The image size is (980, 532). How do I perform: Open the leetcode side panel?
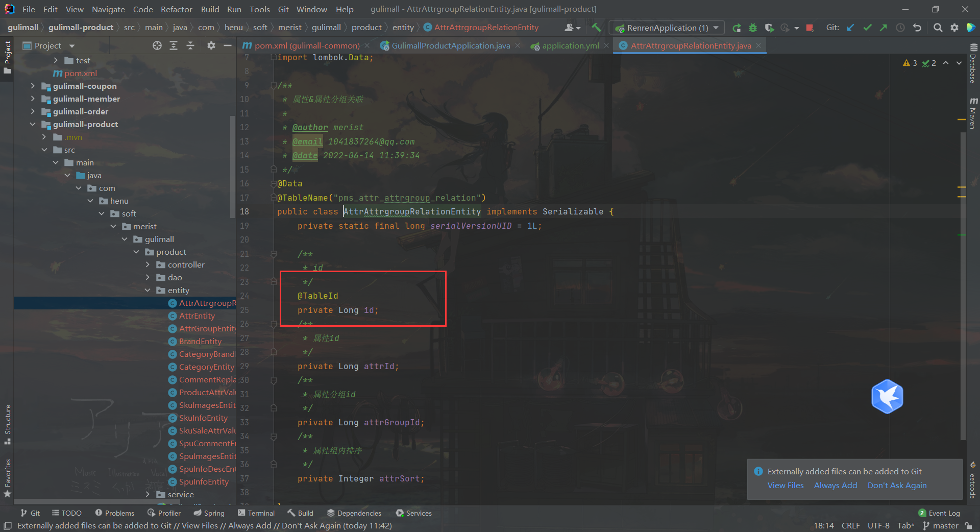(x=973, y=480)
